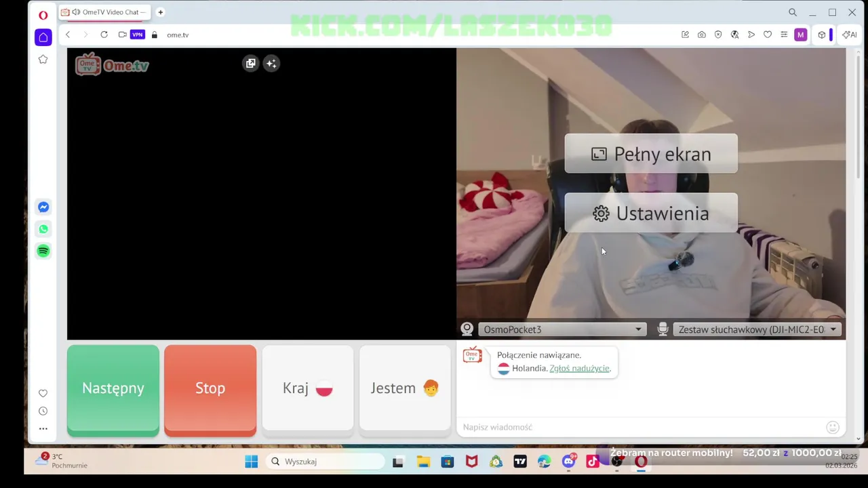Open a new tab with plus button
The image size is (868, 488).
161,12
